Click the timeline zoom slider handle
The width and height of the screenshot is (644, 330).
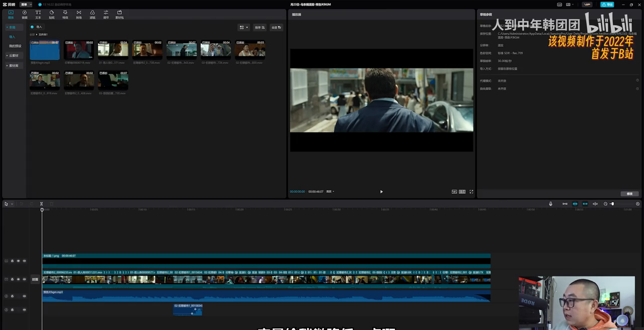[x=612, y=204]
